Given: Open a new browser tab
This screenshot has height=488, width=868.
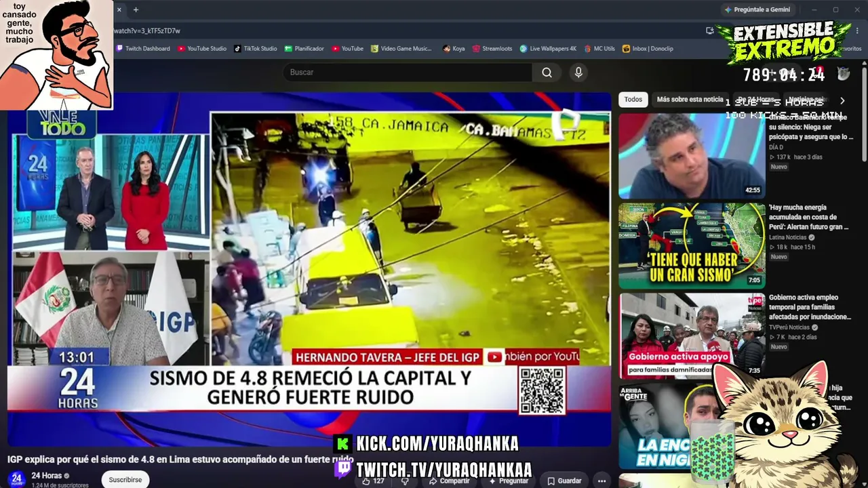Looking at the screenshot, I should [x=136, y=9].
